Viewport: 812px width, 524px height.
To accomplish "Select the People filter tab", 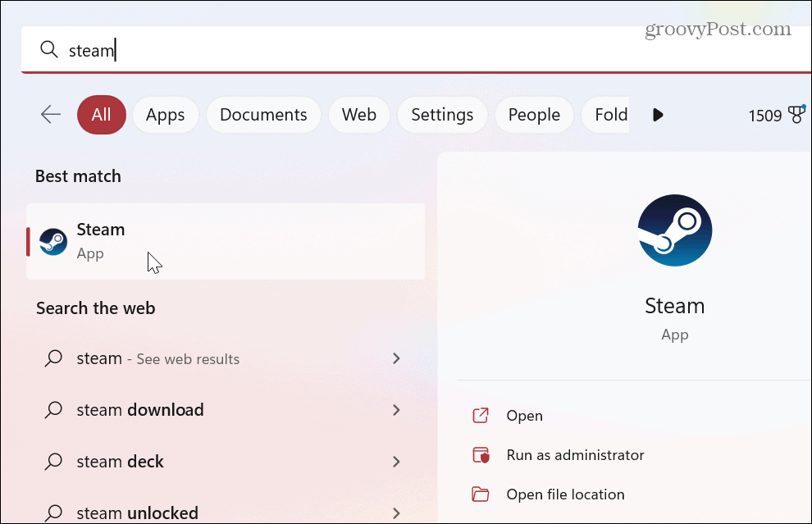I will pyautogui.click(x=534, y=115).
